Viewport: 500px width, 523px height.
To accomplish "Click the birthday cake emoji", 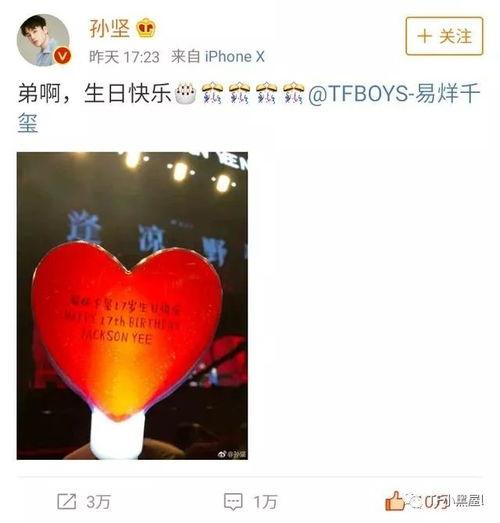I will point(186,93).
